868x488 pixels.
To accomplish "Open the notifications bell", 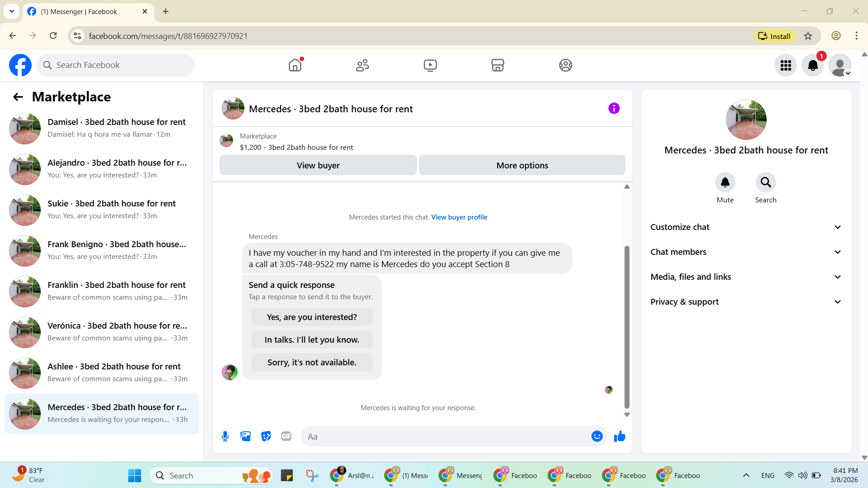I will tap(813, 66).
